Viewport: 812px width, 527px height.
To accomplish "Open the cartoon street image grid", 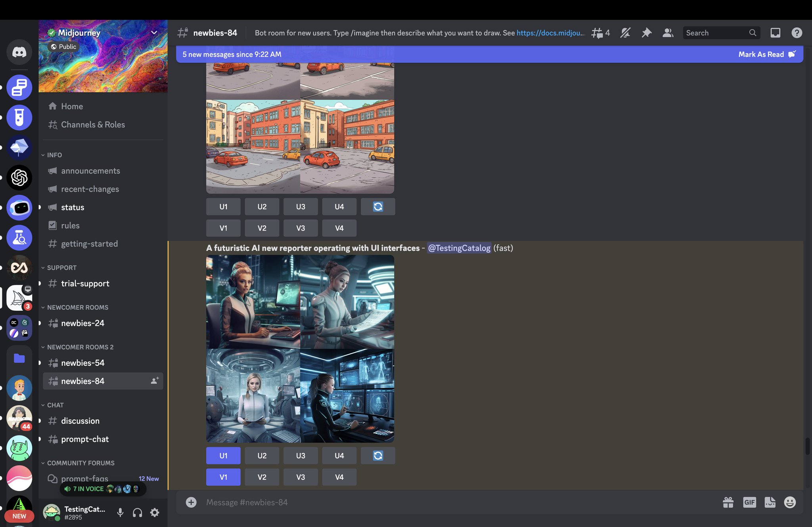I will tap(300, 128).
